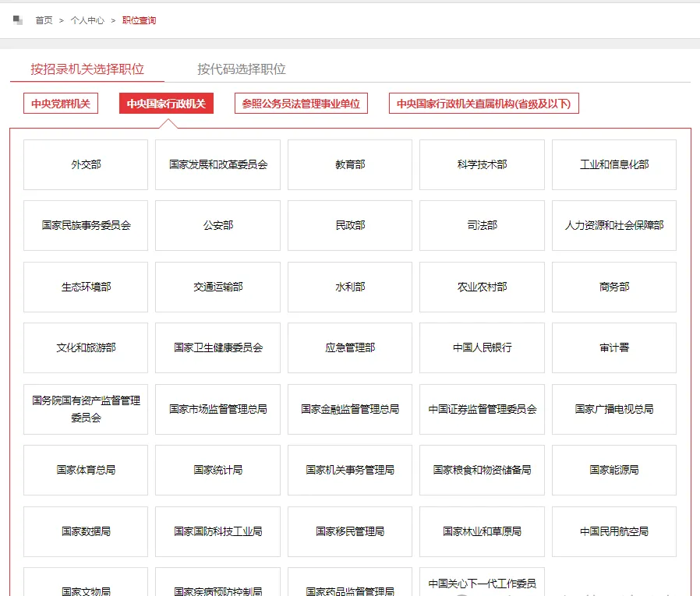Select the 职位查询 breadcrumb entry
The image size is (700, 596).
pos(137,20)
